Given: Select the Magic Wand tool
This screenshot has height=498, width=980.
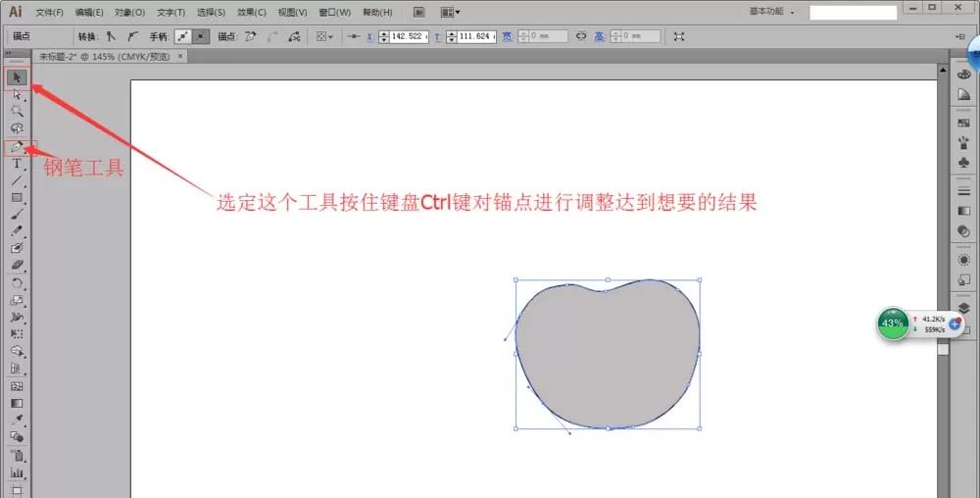Looking at the screenshot, I should [x=17, y=111].
